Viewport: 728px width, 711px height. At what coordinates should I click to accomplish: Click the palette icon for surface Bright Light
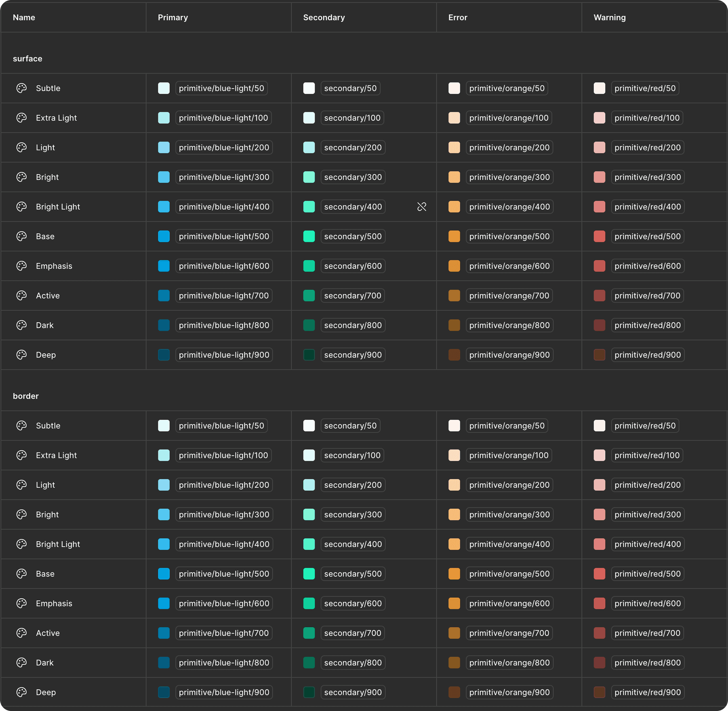pyautogui.click(x=22, y=207)
